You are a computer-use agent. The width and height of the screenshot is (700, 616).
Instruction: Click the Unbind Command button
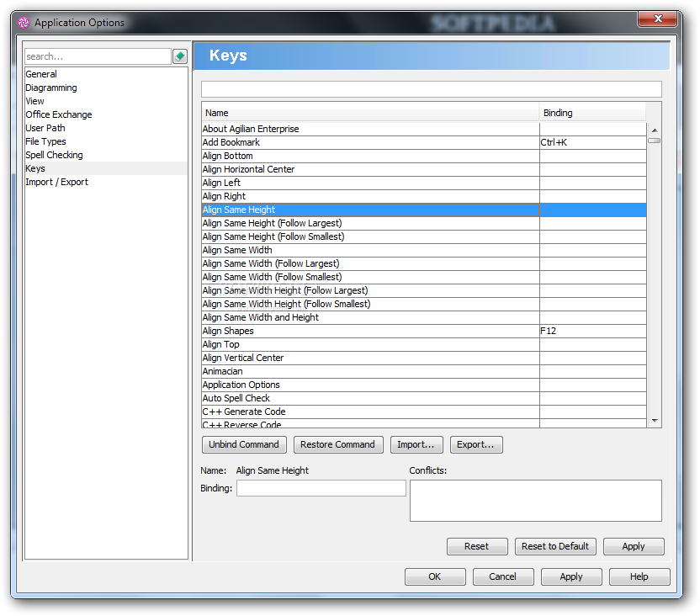(244, 444)
